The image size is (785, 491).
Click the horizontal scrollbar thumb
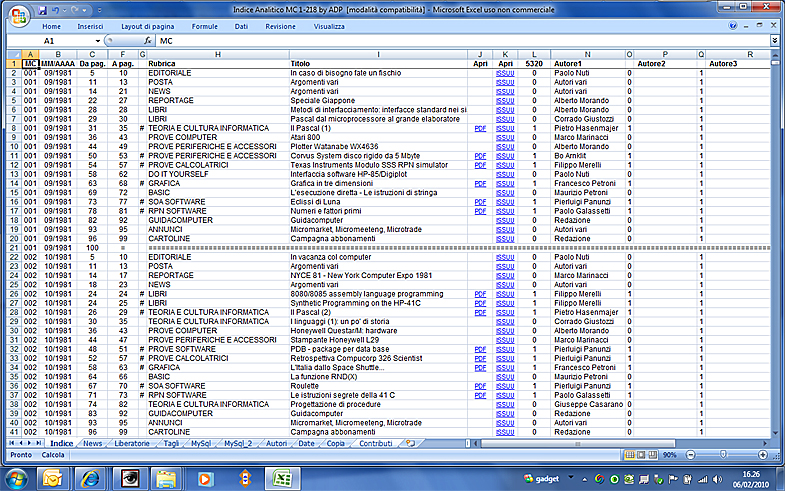[577, 443]
